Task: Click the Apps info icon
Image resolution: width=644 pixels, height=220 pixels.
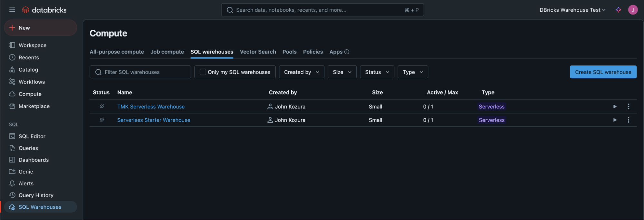Action: pyautogui.click(x=347, y=52)
